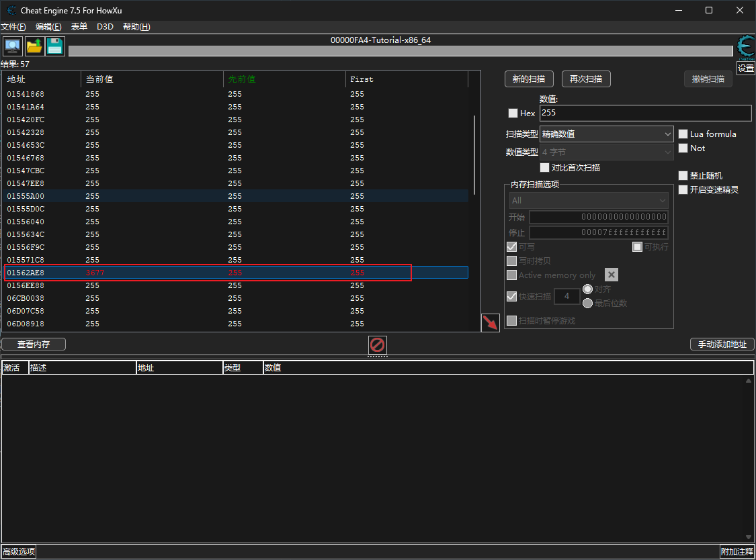Enable the 对比首次扫描 checkbox
The height and width of the screenshot is (560, 756).
[x=545, y=167]
